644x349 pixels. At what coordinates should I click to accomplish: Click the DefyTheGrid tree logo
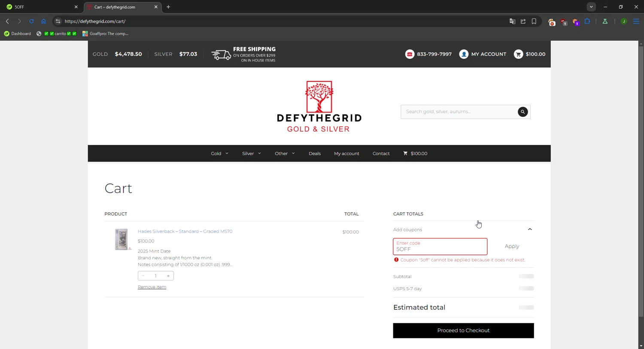click(x=319, y=106)
